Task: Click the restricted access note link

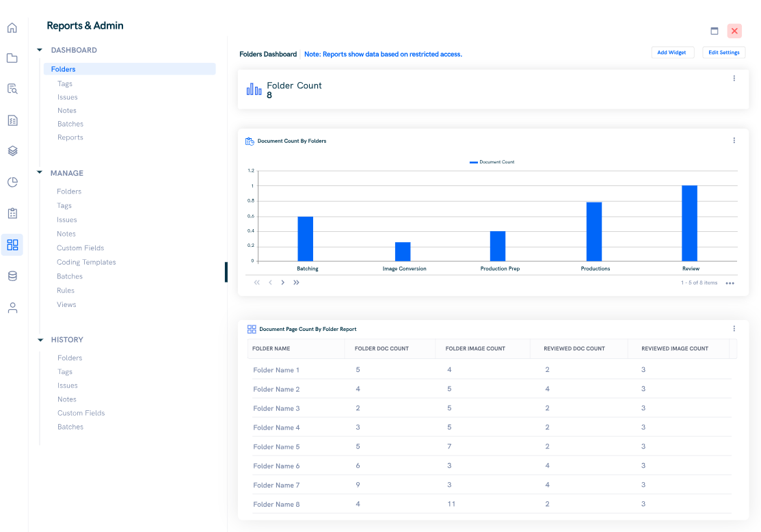Action: (x=383, y=55)
